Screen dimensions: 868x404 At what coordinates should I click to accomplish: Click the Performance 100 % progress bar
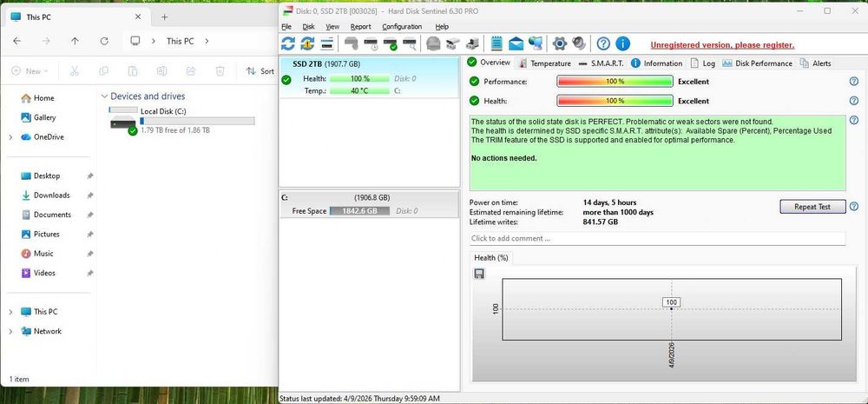[615, 82]
